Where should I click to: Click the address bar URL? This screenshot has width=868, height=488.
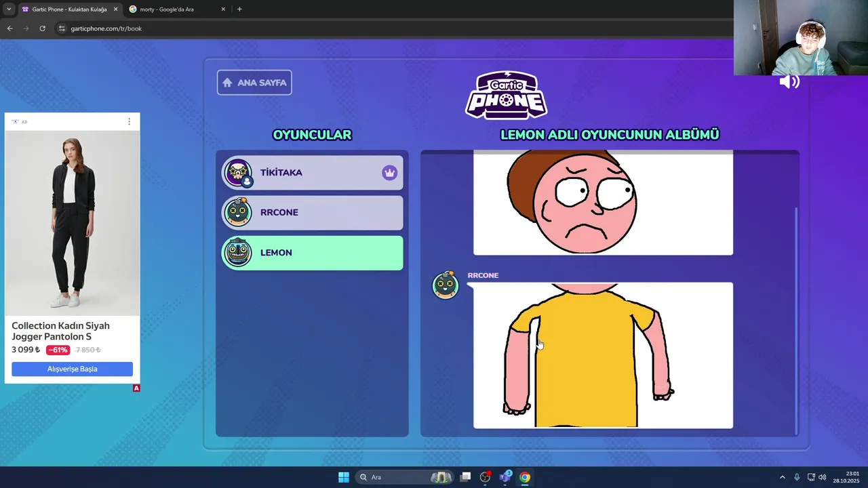pos(106,28)
